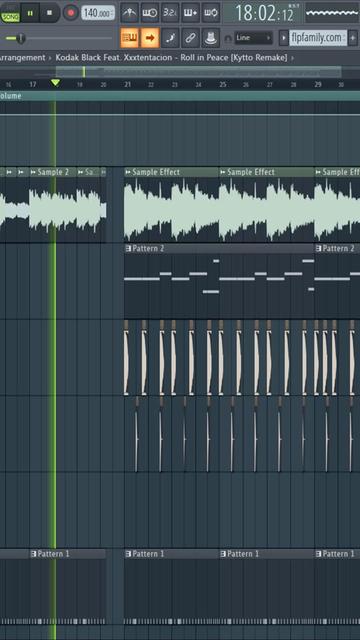Select the 140.000 tempo field
This screenshot has height=640, width=360.
pos(98,13)
